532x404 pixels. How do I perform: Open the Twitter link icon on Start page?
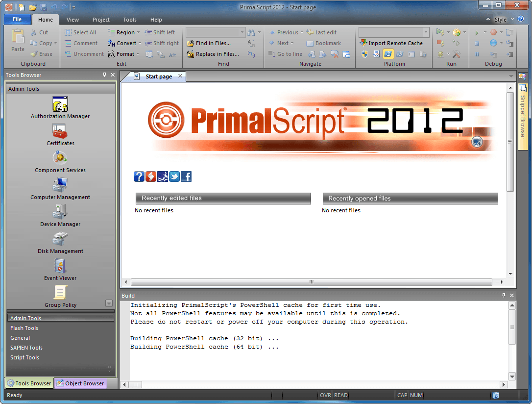[174, 177]
